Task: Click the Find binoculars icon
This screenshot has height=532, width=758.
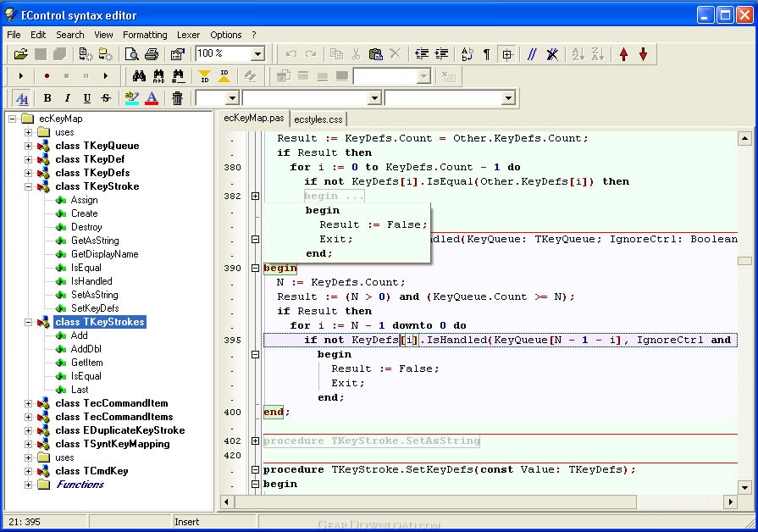Action: coord(139,76)
